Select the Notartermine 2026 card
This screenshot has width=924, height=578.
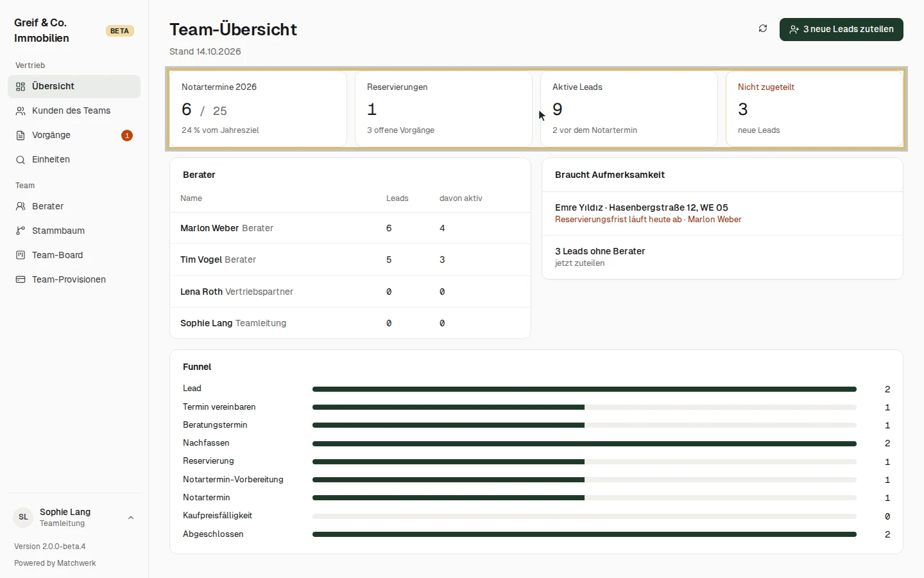(x=258, y=109)
